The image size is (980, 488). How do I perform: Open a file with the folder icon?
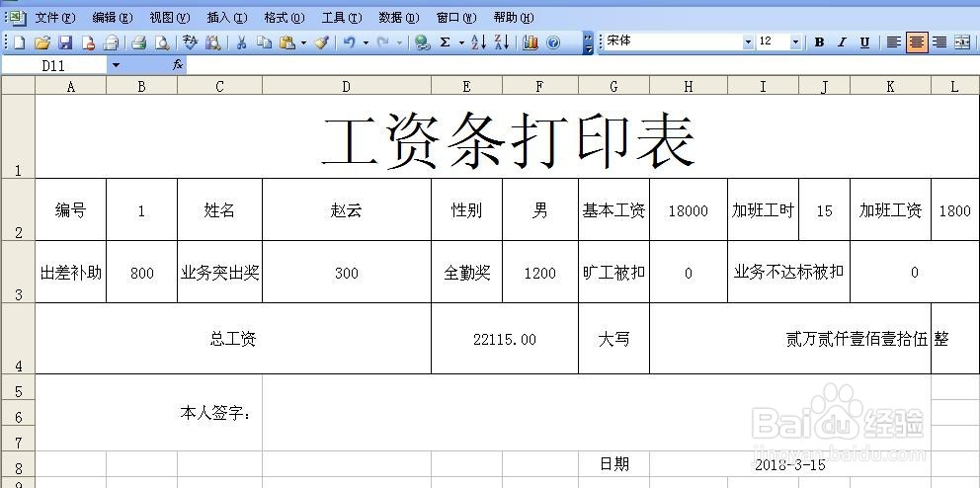click(41, 42)
